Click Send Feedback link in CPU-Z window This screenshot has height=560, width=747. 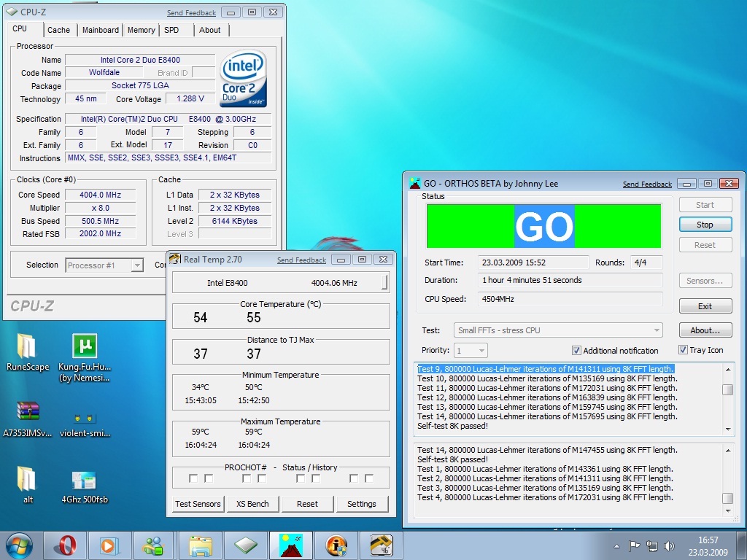192,13
